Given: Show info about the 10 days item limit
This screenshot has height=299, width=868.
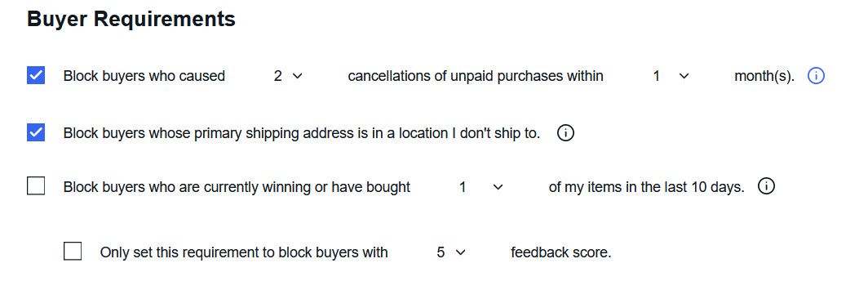Looking at the screenshot, I should coord(766,186).
